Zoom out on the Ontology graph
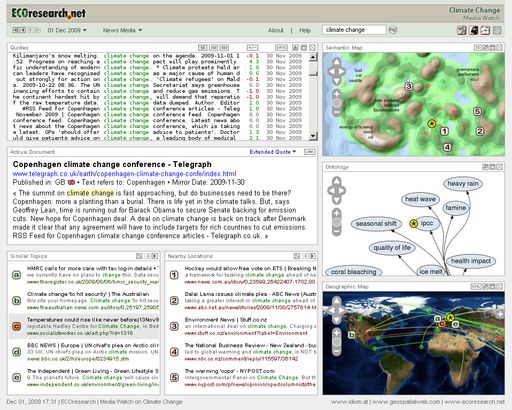This screenshot has height=410, width=512. [337, 232]
